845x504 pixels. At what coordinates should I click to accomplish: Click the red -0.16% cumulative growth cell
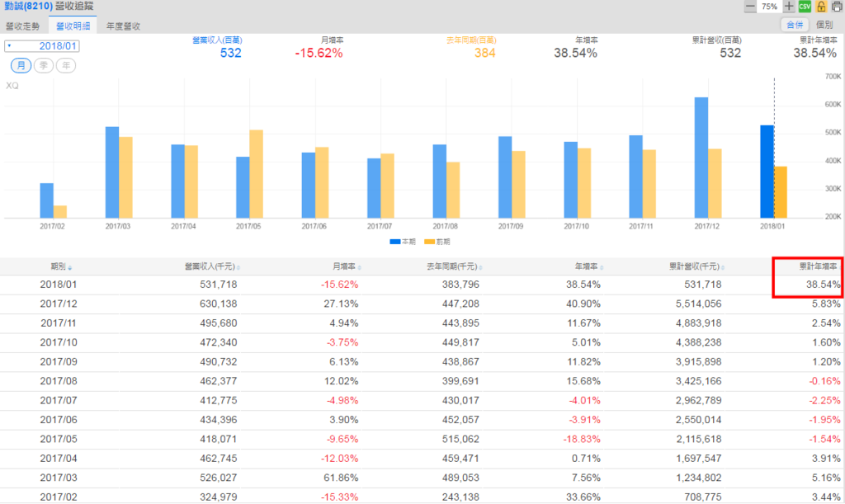coord(824,381)
